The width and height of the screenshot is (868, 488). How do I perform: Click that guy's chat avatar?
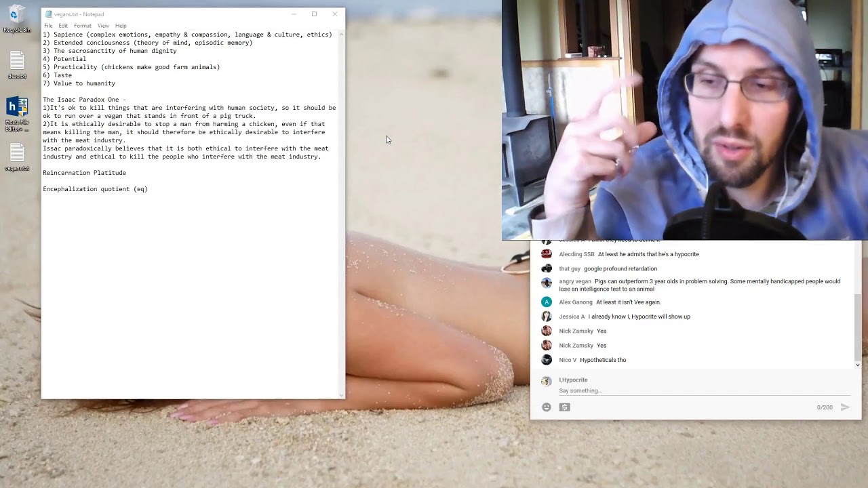click(x=547, y=268)
